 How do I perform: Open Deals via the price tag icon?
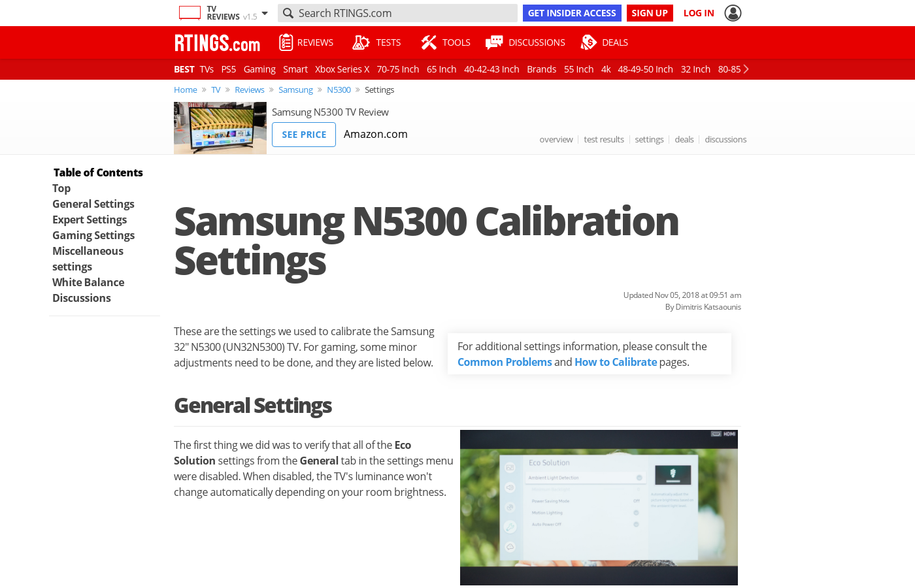click(x=589, y=42)
